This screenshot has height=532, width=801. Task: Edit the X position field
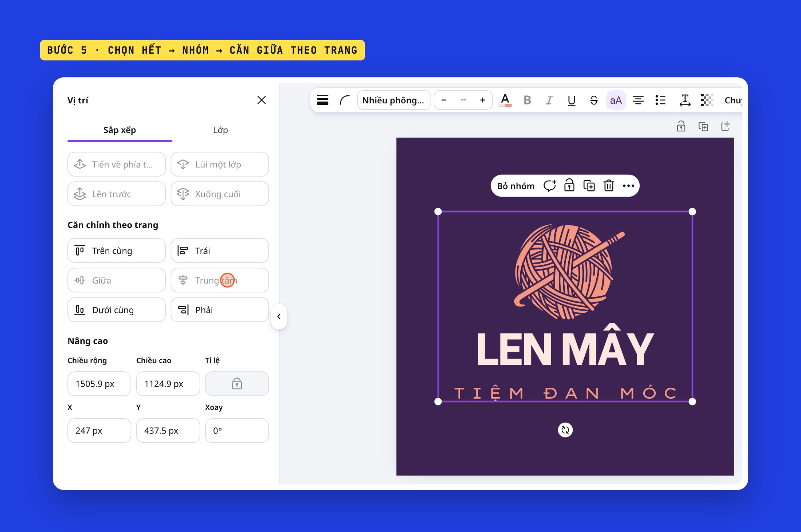point(99,431)
